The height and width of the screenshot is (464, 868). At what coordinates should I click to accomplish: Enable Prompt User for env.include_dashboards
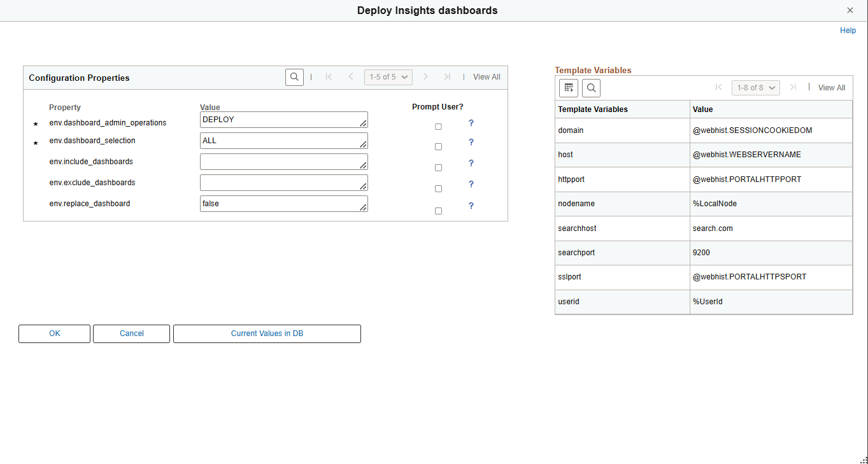(x=438, y=167)
